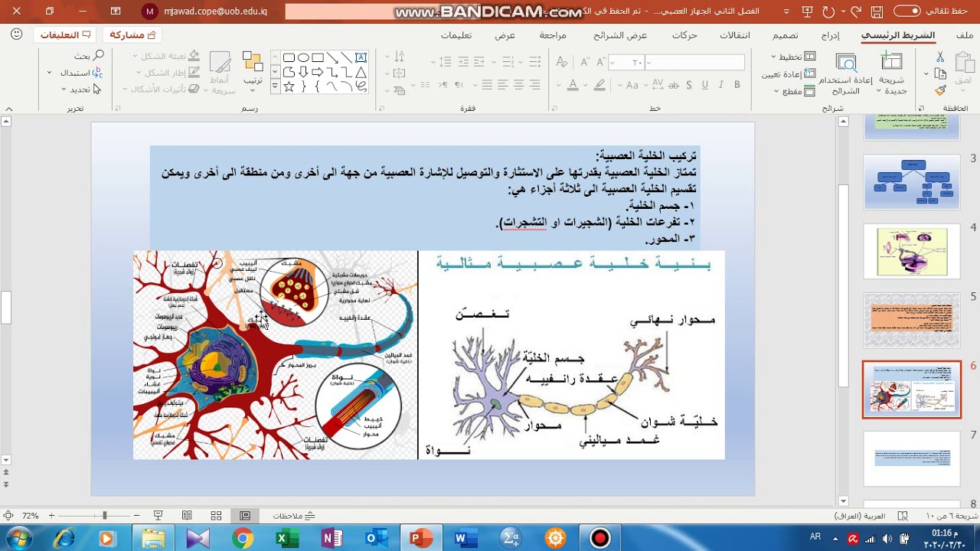
Task: Open the File (ملف) tab
Action: 965,35
